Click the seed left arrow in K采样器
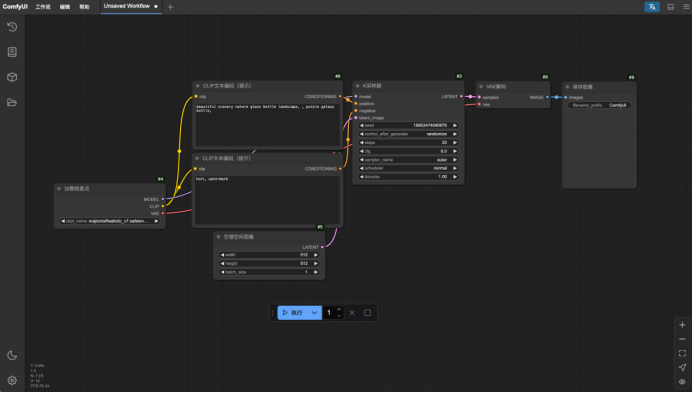Image resolution: width=692 pixels, height=393 pixels. click(x=361, y=125)
